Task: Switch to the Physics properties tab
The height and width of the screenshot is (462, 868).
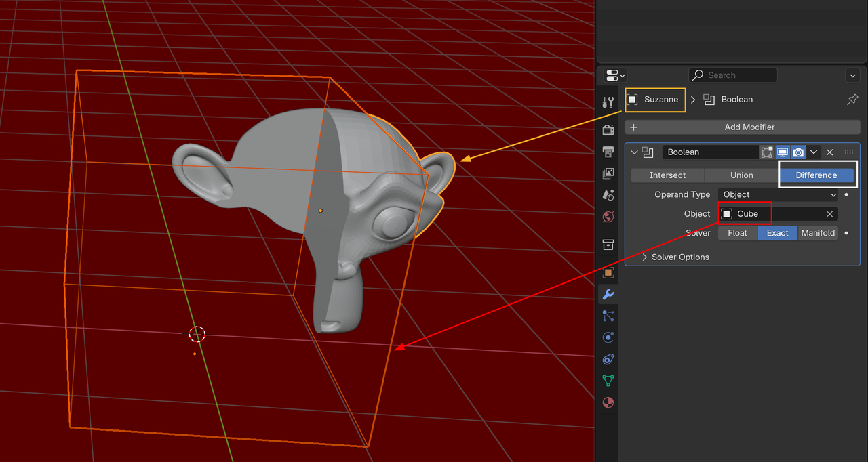Action: click(608, 337)
